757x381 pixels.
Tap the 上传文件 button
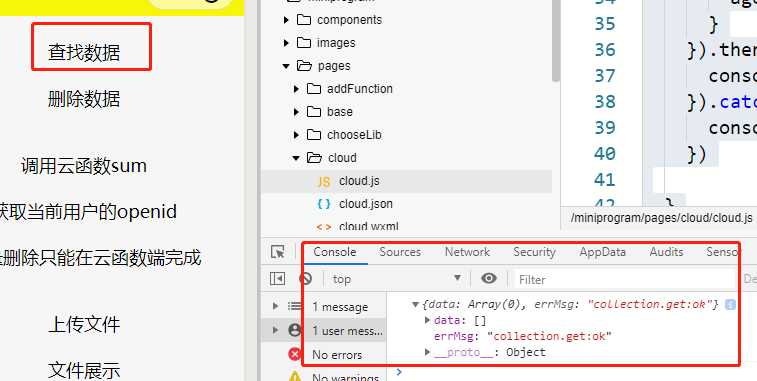click(84, 325)
